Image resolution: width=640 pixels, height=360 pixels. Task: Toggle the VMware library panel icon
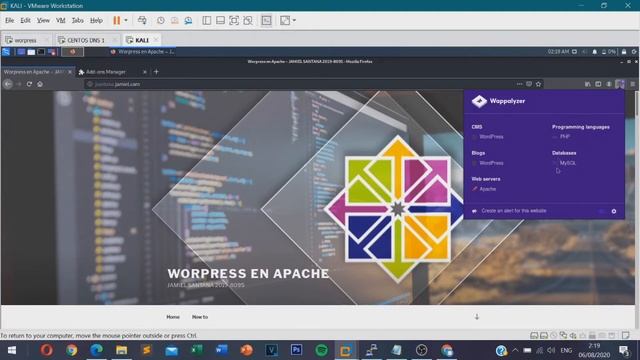(x=207, y=20)
